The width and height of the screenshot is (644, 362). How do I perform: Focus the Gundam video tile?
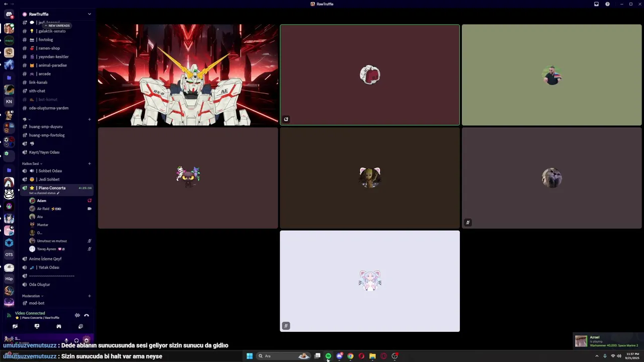[188, 75]
